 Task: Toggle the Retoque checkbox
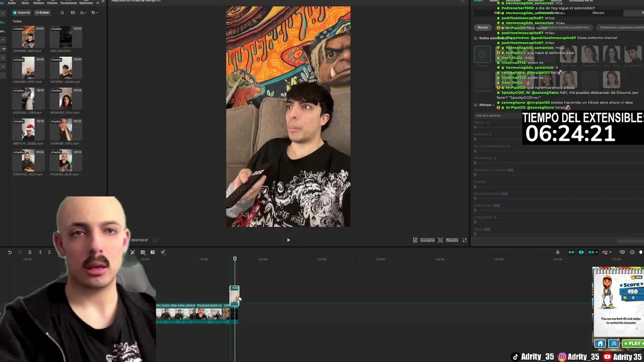coord(475,105)
